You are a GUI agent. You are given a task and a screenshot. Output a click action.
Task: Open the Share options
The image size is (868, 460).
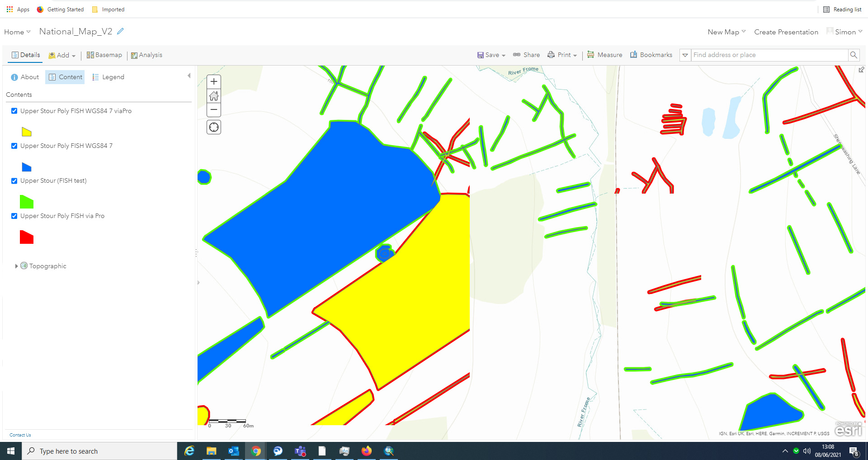(526, 55)
